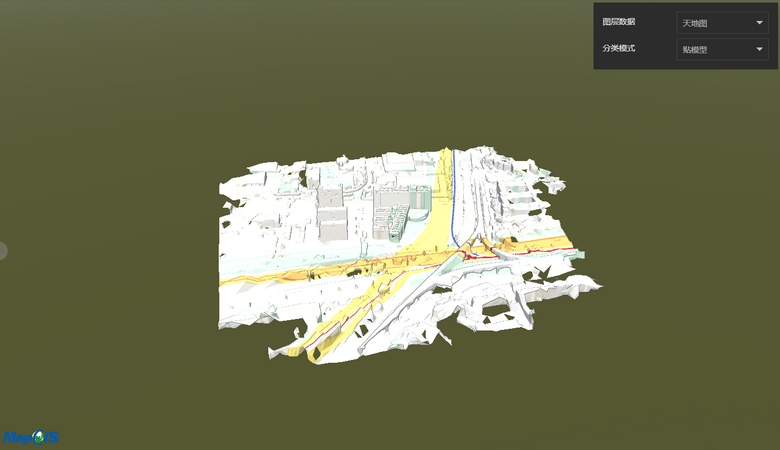Click the MapGIS logo
Screen dimensions: 780x450
point(31,438)
